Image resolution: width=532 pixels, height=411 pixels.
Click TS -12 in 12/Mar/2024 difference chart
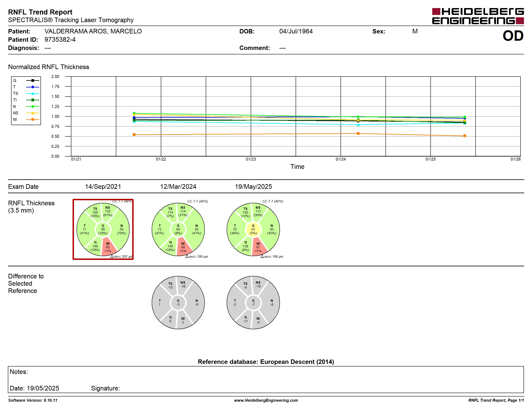pyautogui.click(x=170, y=285)
